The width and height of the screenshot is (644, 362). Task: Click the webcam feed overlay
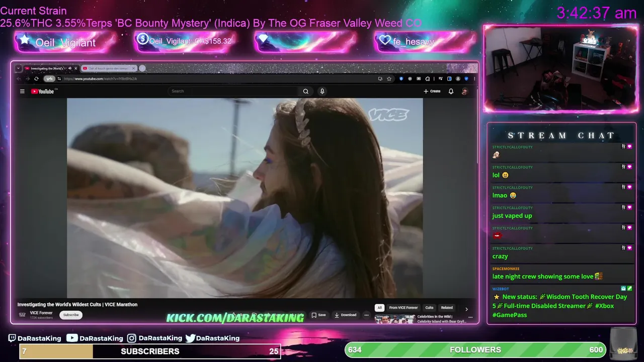pyautogui.click(x=560, y=68)
